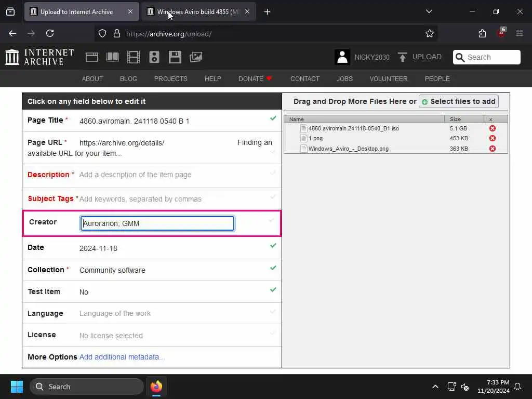Open the PEOPLE menu item
Viewport: 532px width, 399px height.
pyautogui.click(x=437, y=79)
